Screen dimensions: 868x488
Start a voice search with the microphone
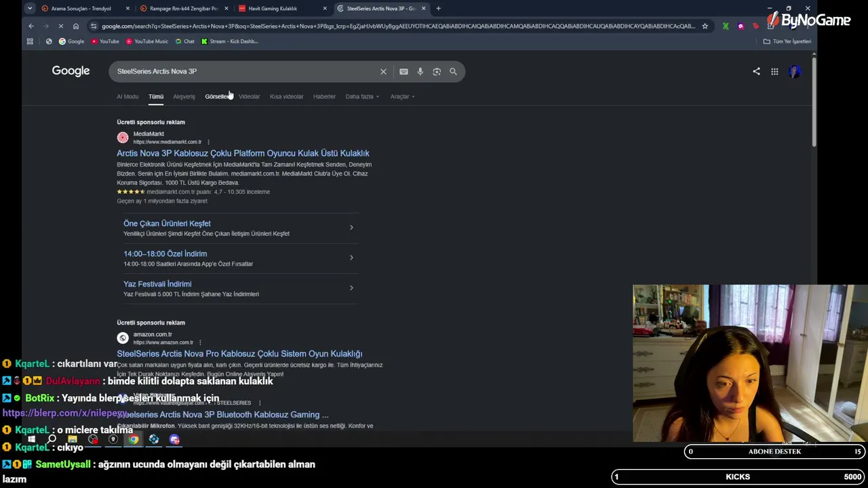420,71
